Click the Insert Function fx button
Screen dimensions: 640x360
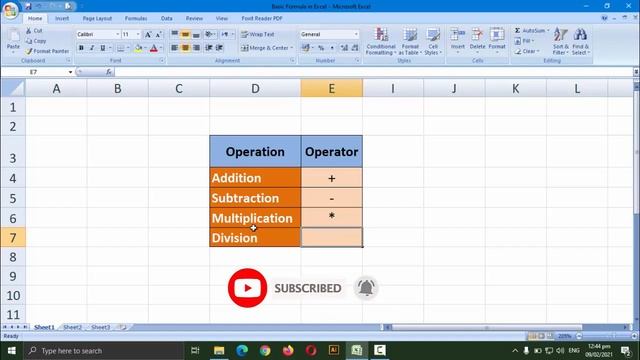[109, 72]
